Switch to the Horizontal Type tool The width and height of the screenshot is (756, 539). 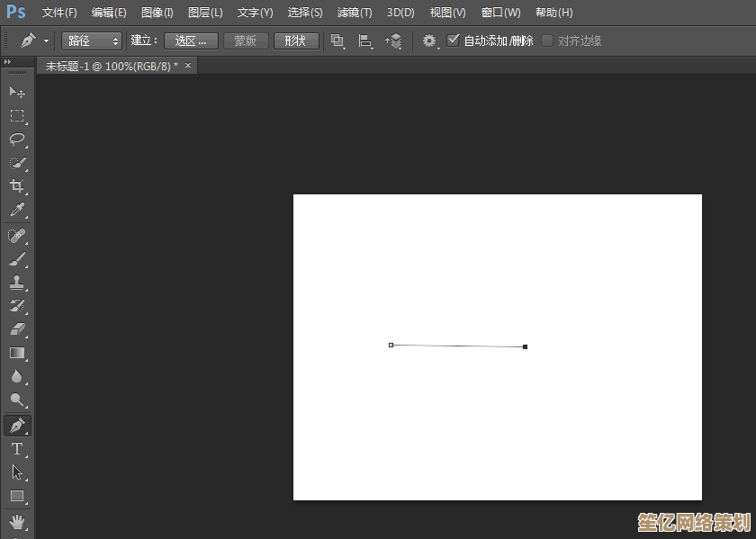click(x=17, y=448)
